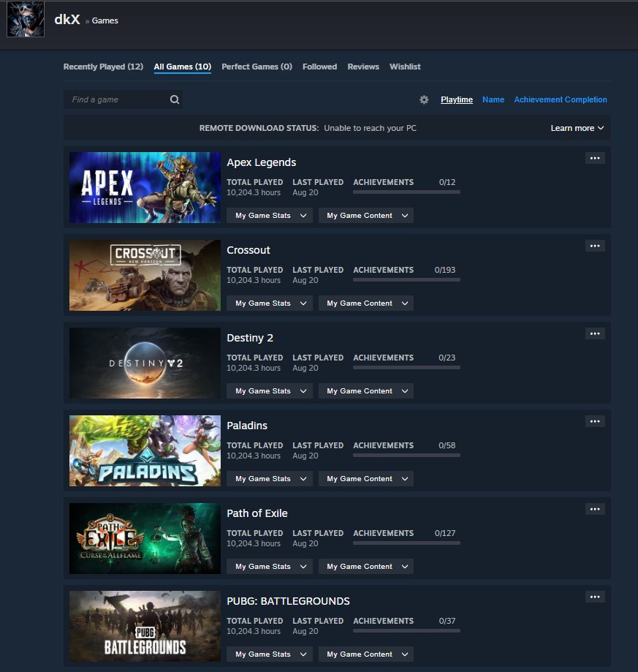Open Destiny 2 three-dot options menu

click(x=595, y=334)
